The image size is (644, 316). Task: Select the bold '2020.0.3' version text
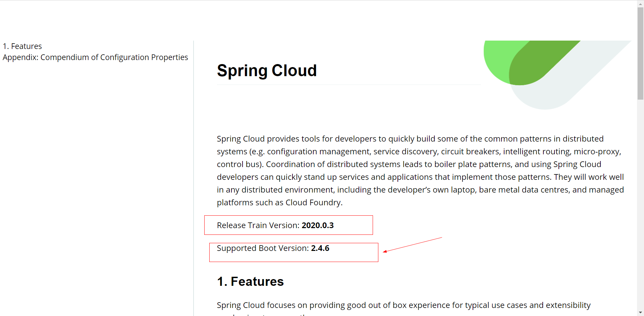point(318,225)
